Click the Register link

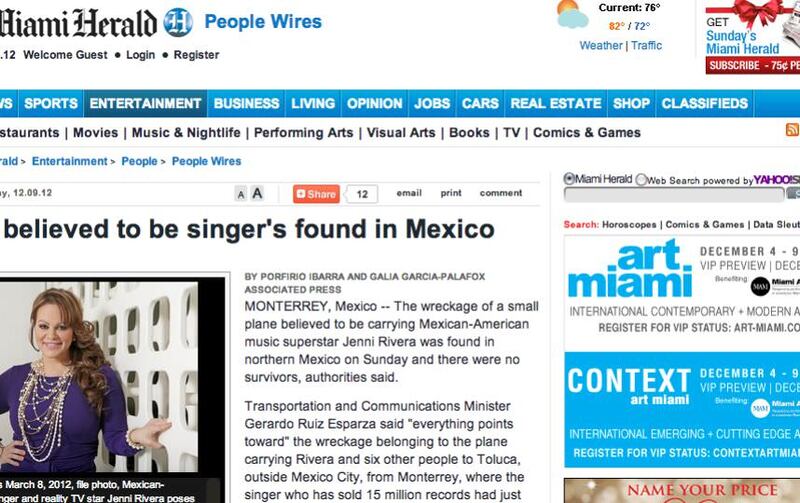(x=196, y=55)
